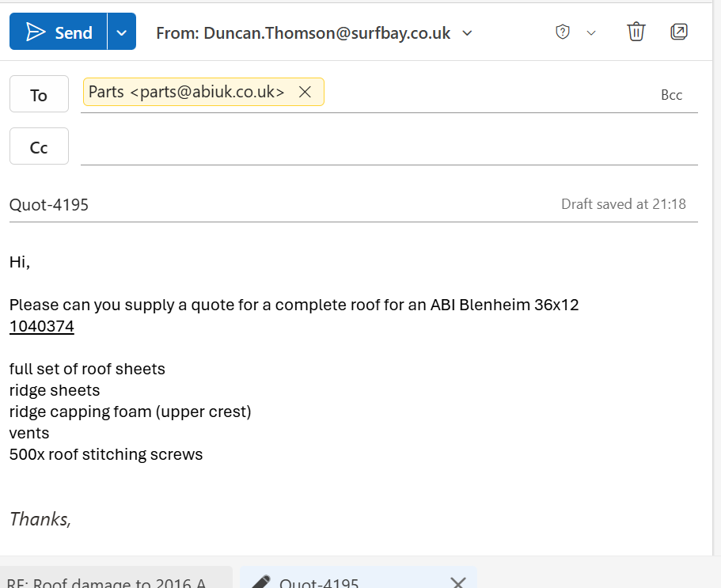The image size is (721, 588).
Task: Expand the From address chevron
Action: 467,32
